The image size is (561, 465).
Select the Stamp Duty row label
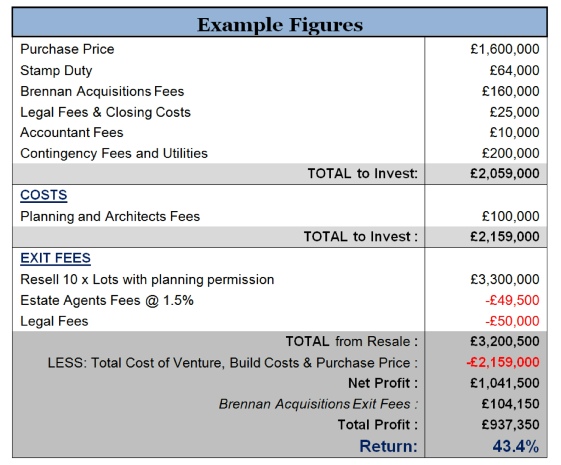[x=56, y=71]
